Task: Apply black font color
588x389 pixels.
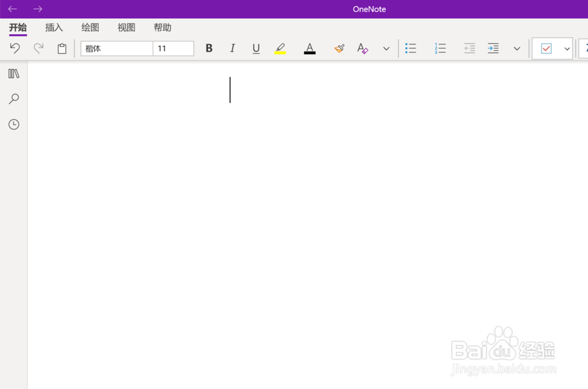Action: coord(309,48)
